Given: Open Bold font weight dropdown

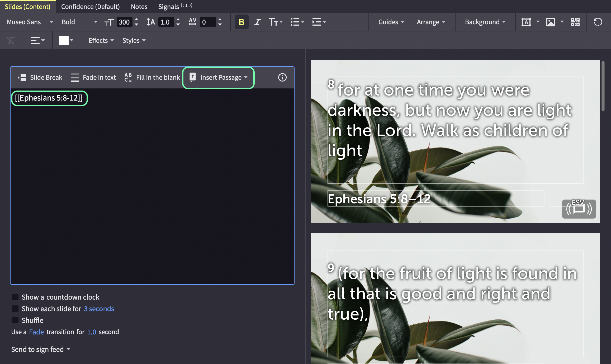Looking at the screenshot, I should (79, 22).
